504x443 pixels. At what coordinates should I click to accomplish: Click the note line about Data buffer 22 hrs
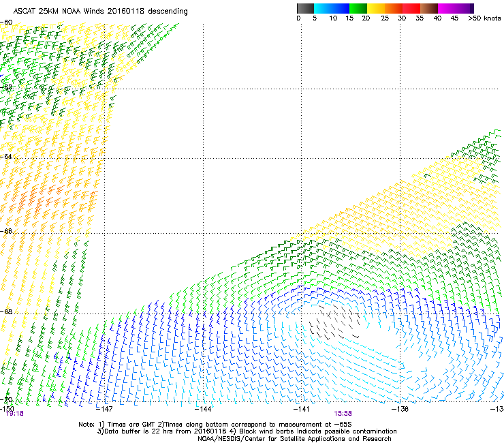tap(247, 431)
